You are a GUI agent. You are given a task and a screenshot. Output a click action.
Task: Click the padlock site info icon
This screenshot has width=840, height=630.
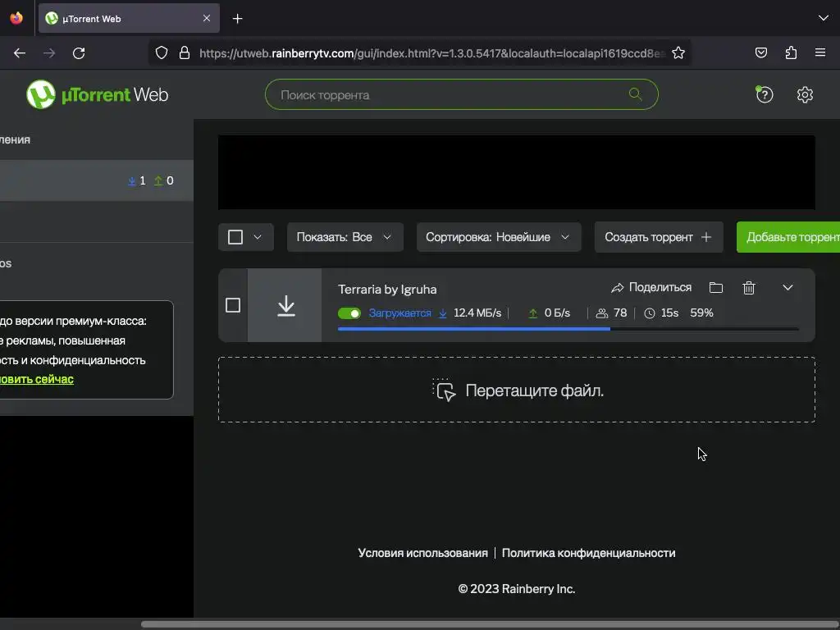185,53
